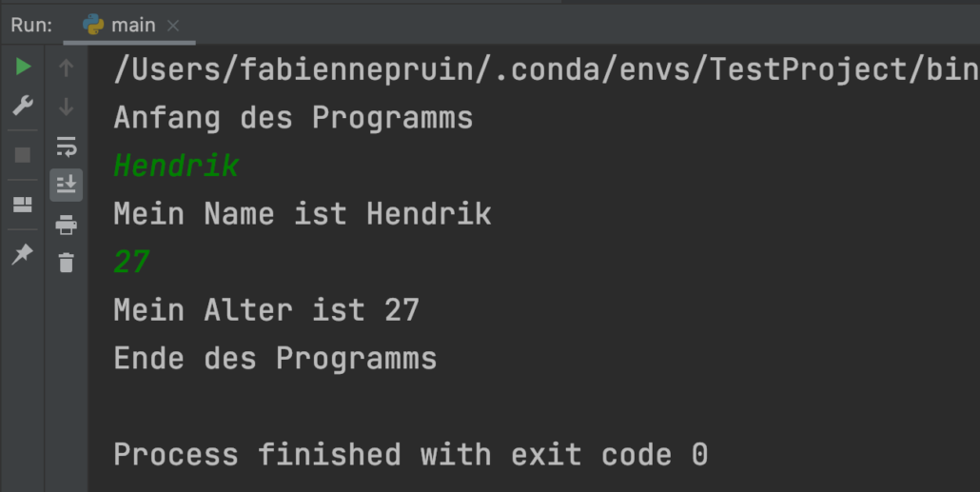Print the console output
This screenshot has width=980, height=492.
pyautogui.click(x=66, y=225)
